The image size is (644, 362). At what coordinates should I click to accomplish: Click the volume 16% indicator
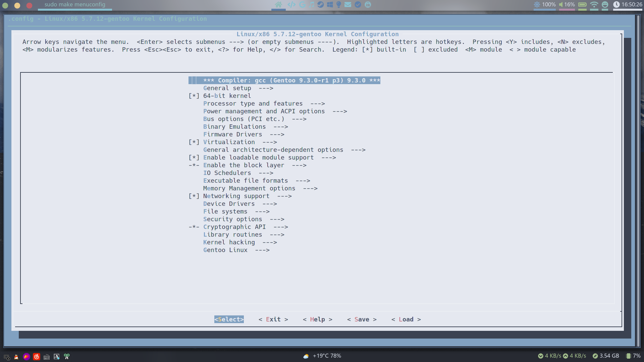pos(567,5)
